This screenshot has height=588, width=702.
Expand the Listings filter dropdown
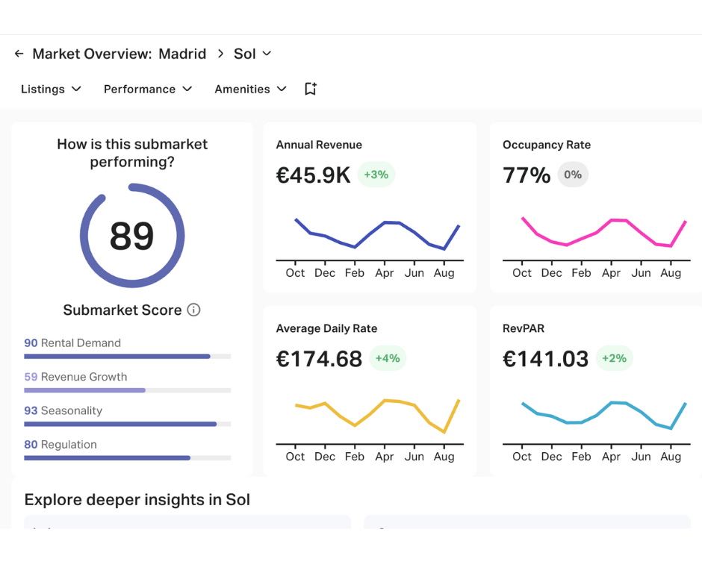coord(51,89)
